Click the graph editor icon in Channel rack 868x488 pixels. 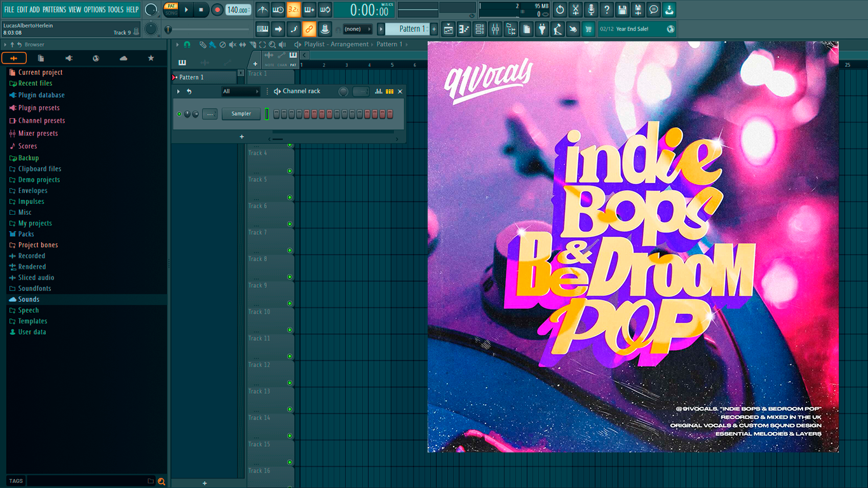tap(379, 91)
